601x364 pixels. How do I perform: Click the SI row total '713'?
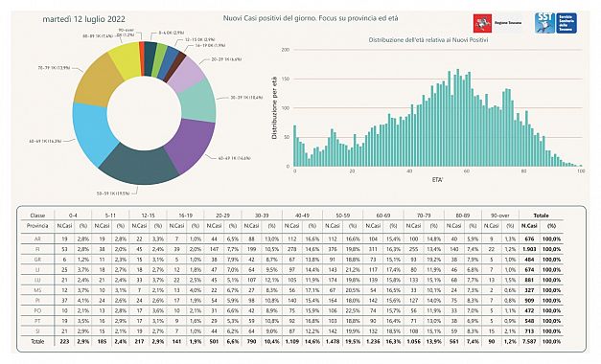(x=529, y=331)
